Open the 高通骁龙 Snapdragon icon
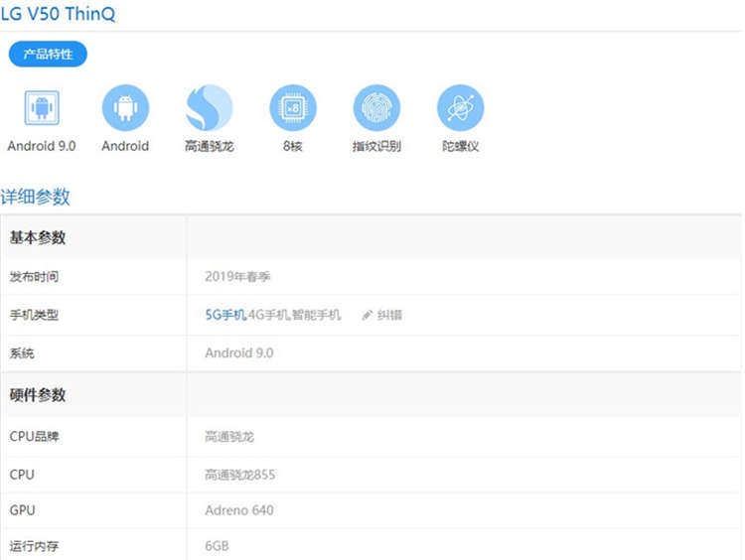The width and height of the screenshot is (745, 560). pyautogui.click(x=209, y=108)
